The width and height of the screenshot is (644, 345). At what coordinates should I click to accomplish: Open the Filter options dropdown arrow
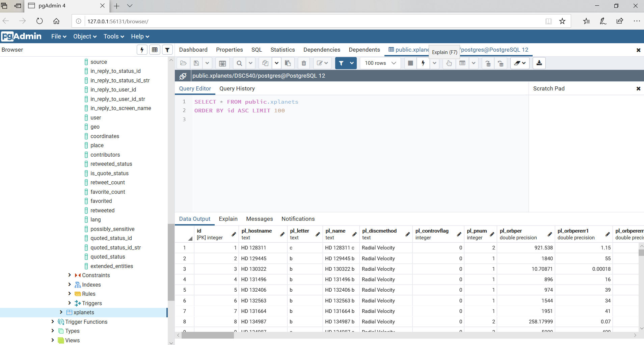pyautogui.click(x=352, y=63)
